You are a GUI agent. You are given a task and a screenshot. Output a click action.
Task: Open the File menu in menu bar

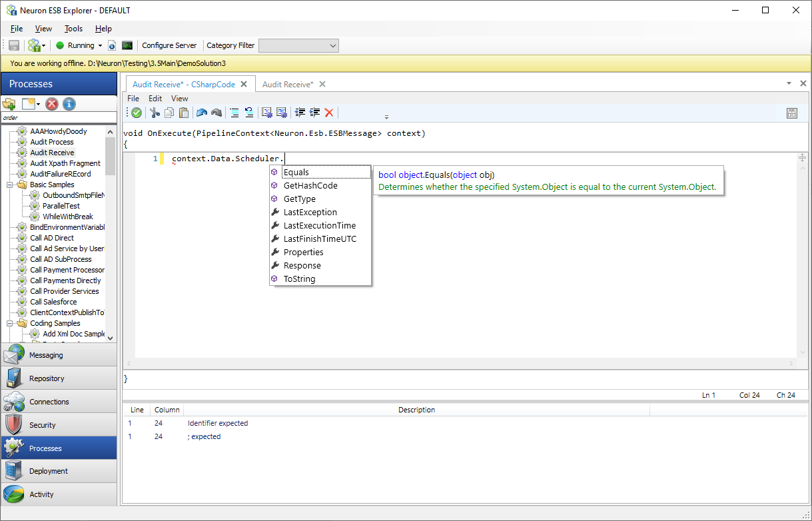[17, 29]
